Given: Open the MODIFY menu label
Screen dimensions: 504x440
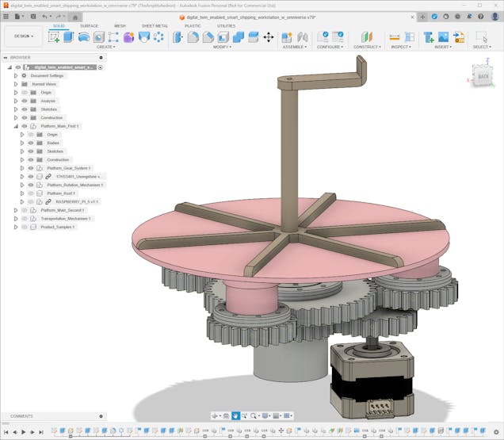Looking at the screenshot, I should [223, 47].
